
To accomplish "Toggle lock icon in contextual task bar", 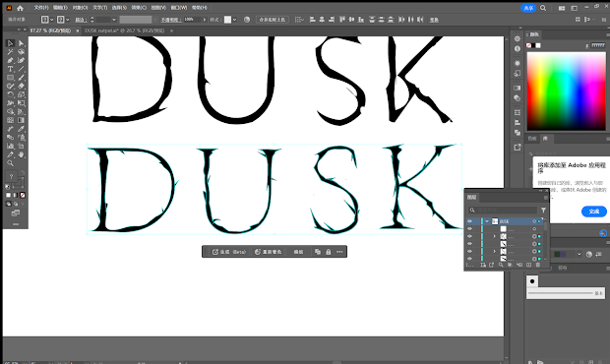I will coord(329,252).
